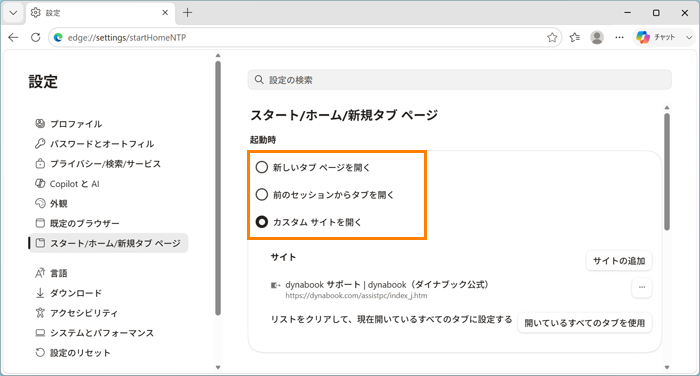The image size is (700, 376).
Task: Click the address bar showing edge://settings/startHomeNTP
Action: pos(305,38)
